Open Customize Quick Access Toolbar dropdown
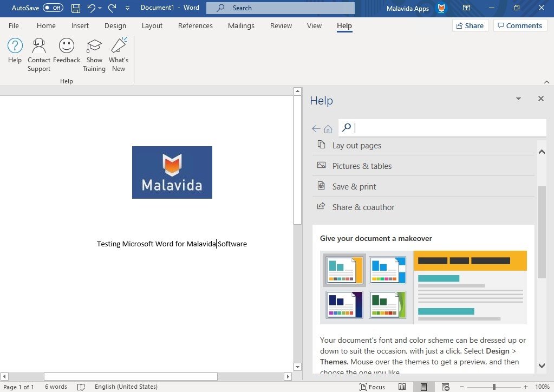Screen dimensions: 554x392 coord(128,8)
